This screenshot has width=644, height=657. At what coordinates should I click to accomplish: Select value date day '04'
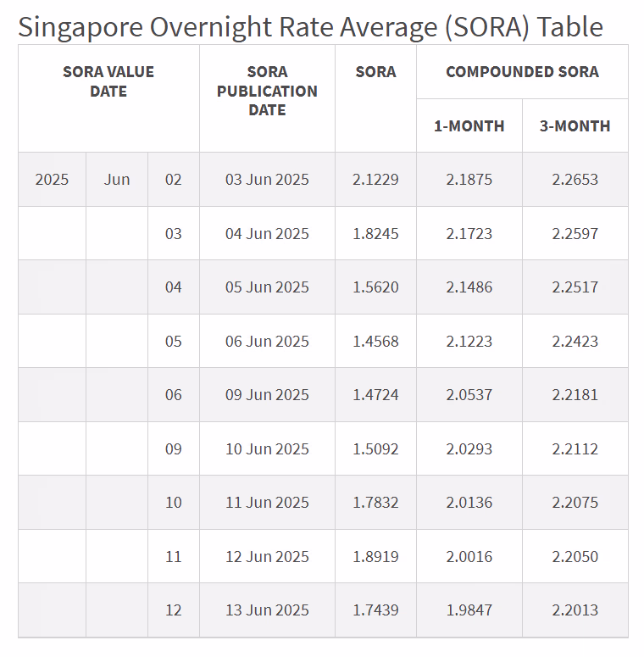pos(174,287)
